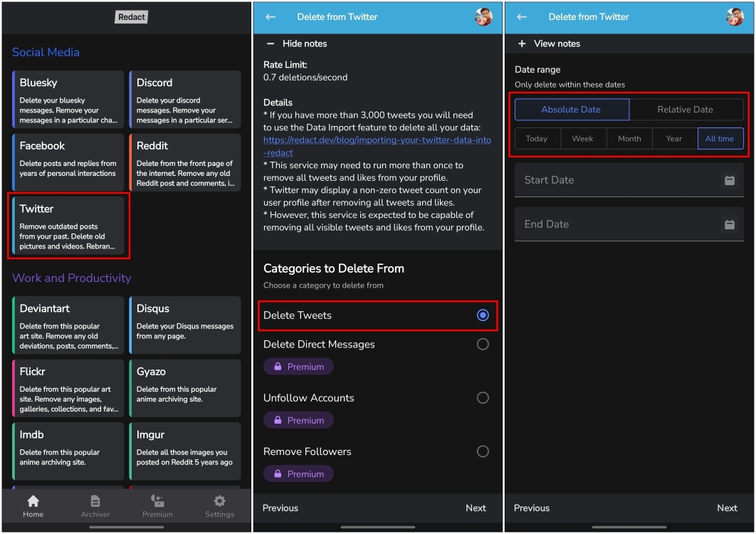Viewport: 756px width, 534px height.
Task: Select the Delete Tweets radio button
Action: point(483,315)
